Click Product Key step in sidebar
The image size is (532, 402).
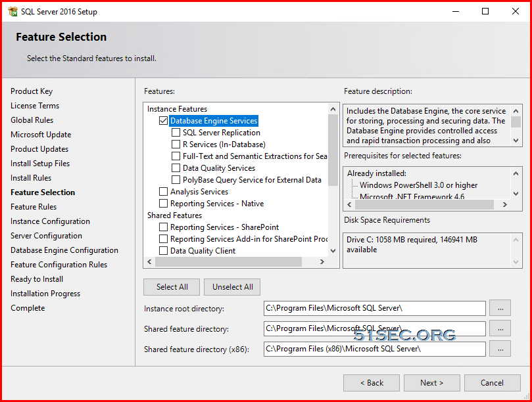32,91
